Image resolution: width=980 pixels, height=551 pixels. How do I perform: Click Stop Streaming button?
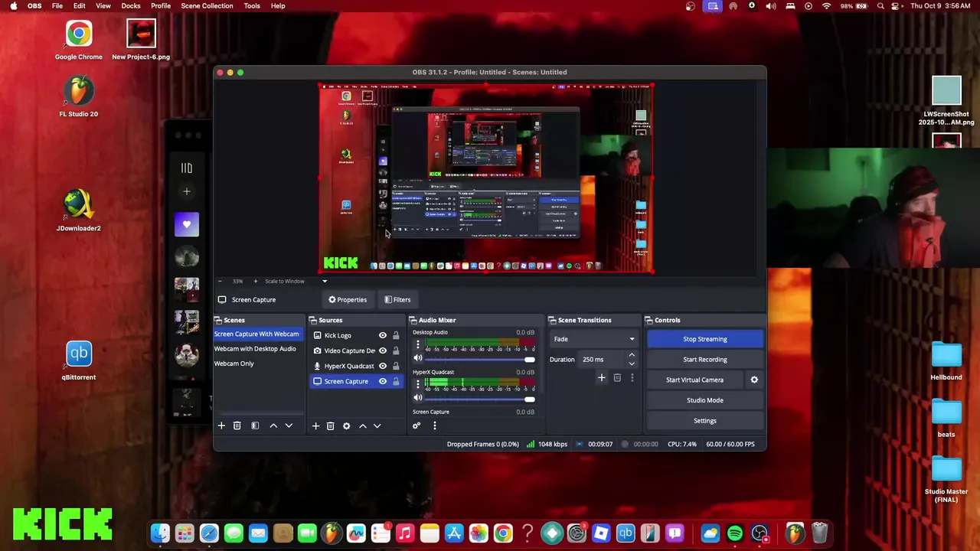coord(705,339)
